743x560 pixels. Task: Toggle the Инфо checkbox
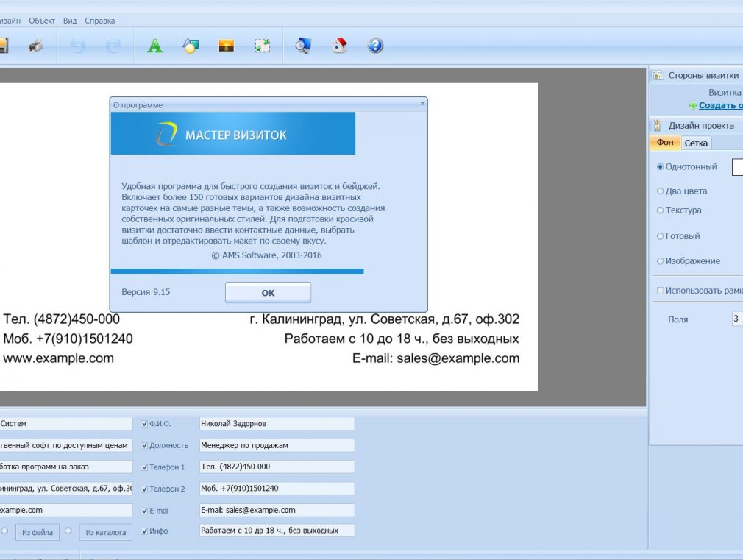point(144,531)
